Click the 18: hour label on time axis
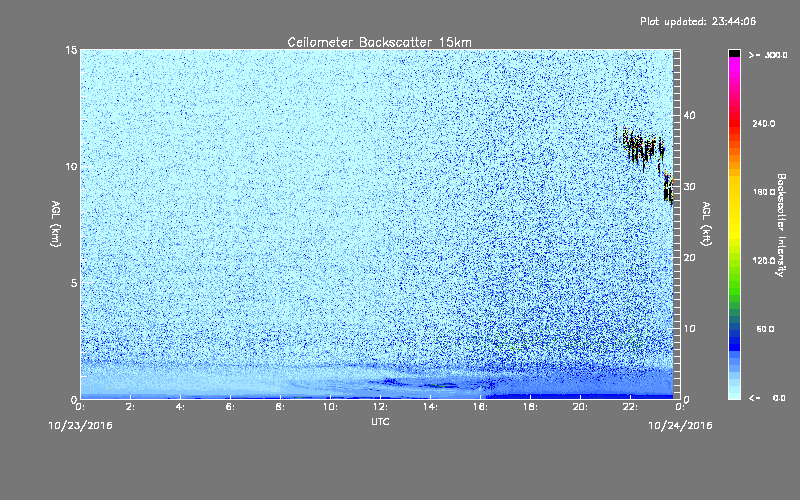Image resolution: width=800 pixels, height=500 pixels. 530,407
